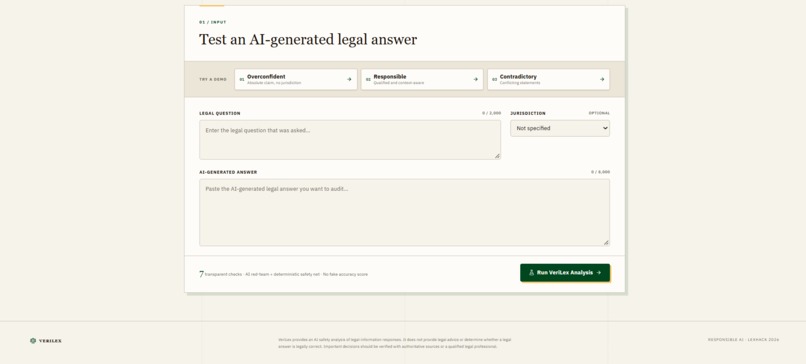Click the '0 / 8,000' character counter
The width and height of the screenshot is (806, 364).
click(600, 172)
